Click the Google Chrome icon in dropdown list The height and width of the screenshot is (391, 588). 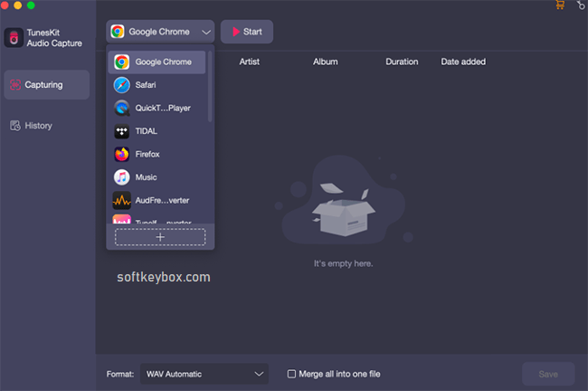(x=121, y=62)
